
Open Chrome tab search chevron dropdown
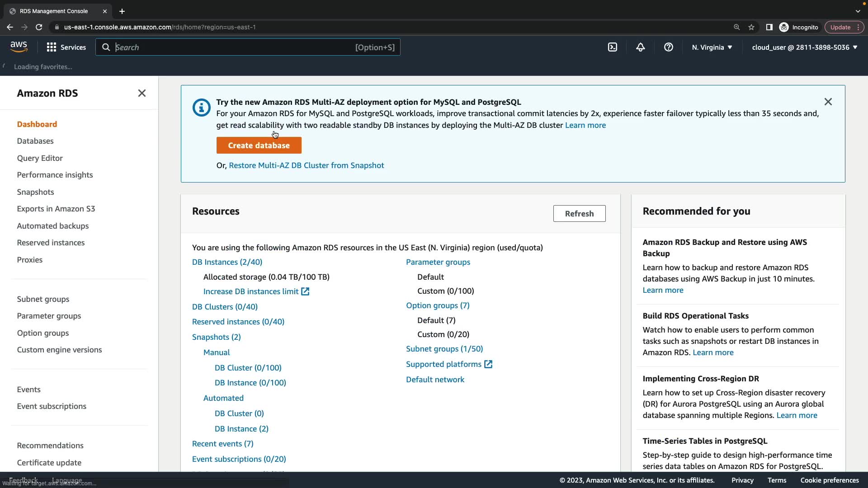[x=858, y=11]
